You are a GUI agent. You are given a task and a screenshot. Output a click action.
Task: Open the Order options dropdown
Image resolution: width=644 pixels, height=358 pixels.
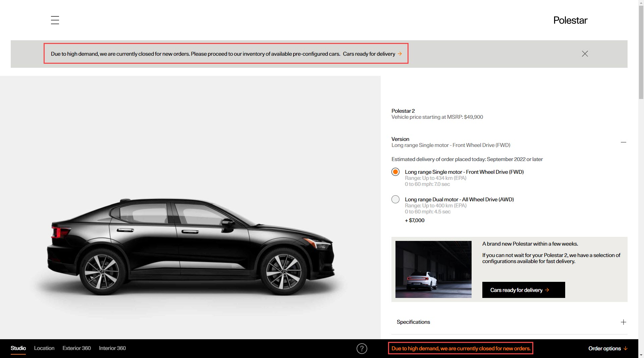pos(607,349)
